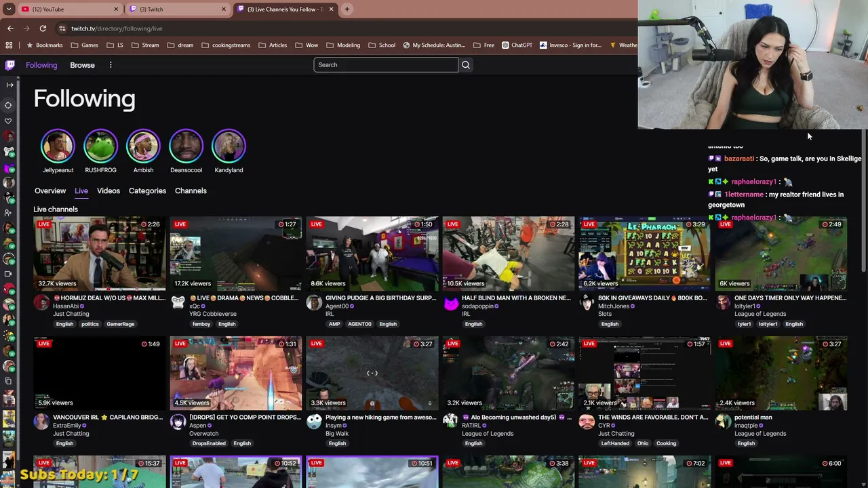Image resolution: width=868 pixels, height=488 pixels.
Task: Click the politics tag under HasanAbi
Action: click(90, 324)
